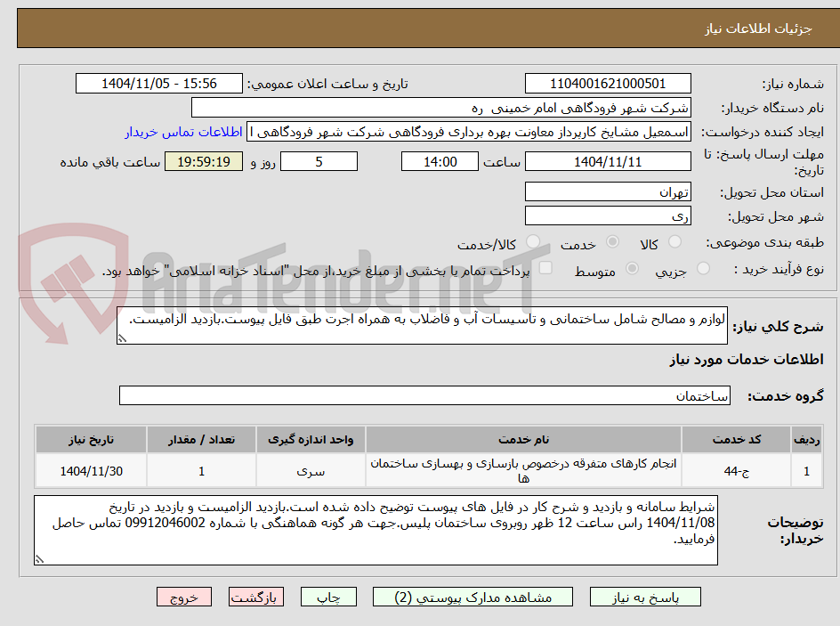Select the کالا radio button

[x=675, y=242]
